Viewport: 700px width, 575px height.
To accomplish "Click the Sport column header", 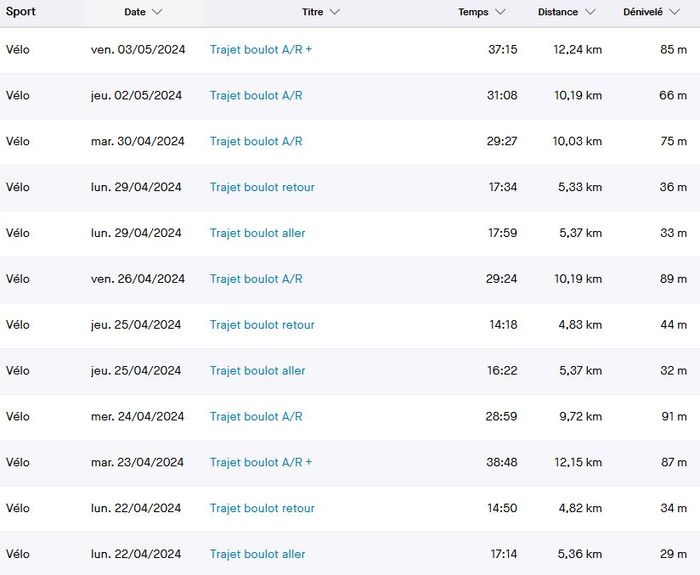I will pos(20,12).
